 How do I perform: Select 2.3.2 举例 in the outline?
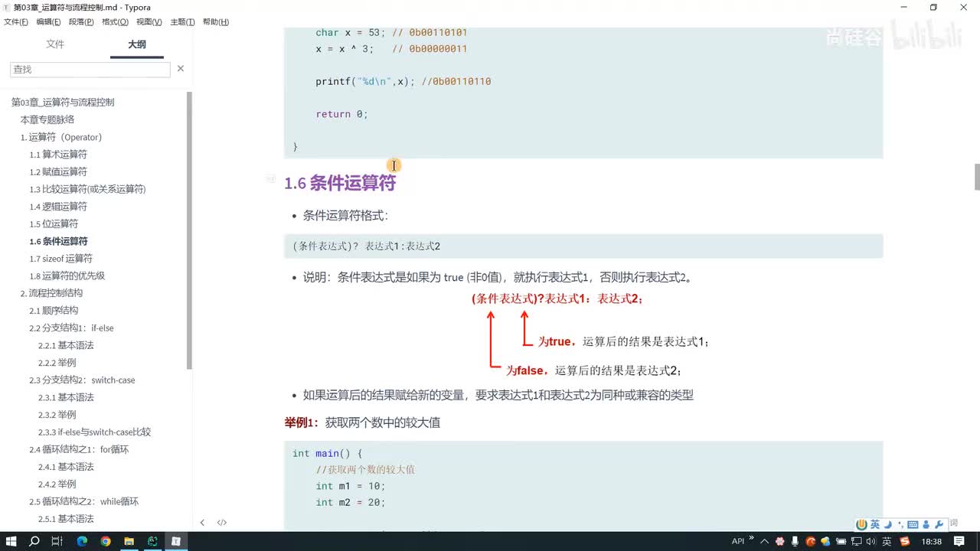click(57, 415)
